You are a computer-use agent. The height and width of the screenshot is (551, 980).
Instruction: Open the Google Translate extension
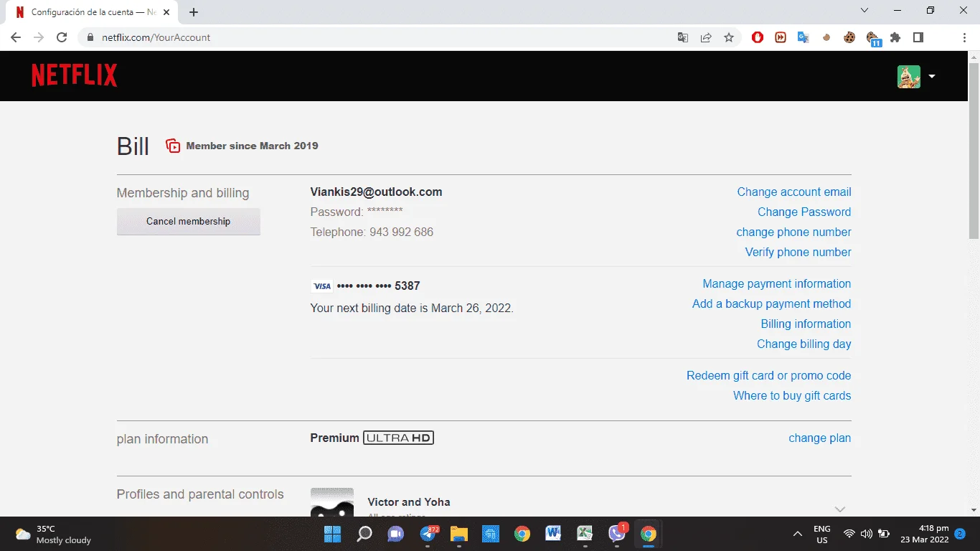pyautogui.click(x=804, y=37)
